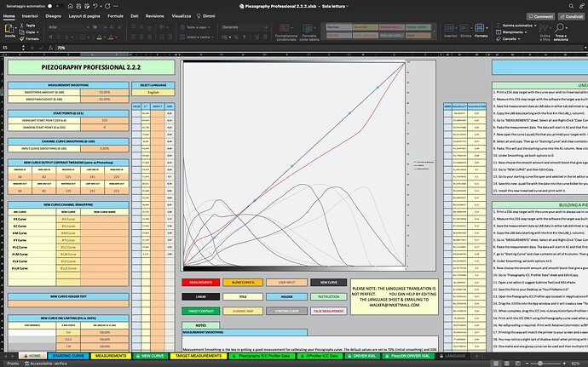Viewport: 588px width, 367px height.
Task: Click the fill color bucket icon
Action: [x=99, y=37]
